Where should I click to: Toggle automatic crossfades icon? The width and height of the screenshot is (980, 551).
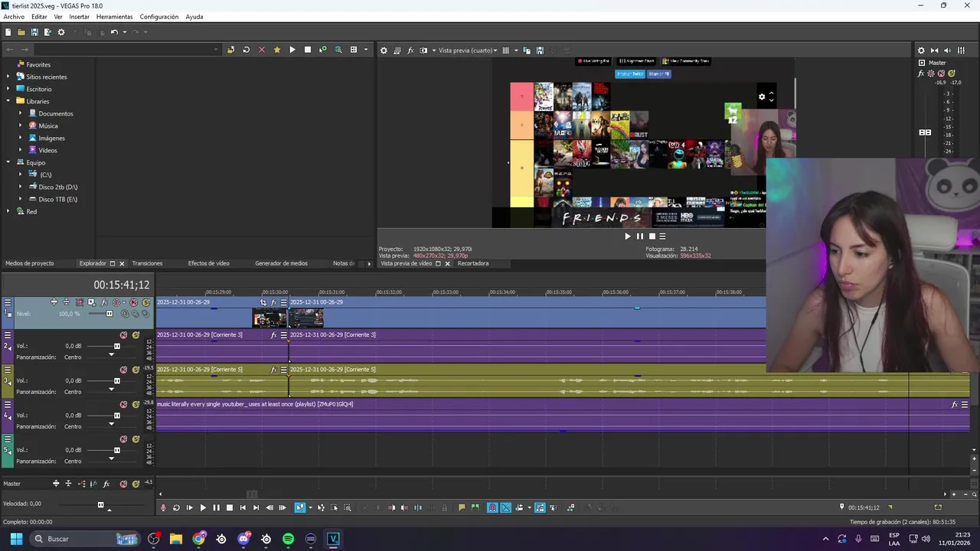pyautogui.click(x=506, y=507)
